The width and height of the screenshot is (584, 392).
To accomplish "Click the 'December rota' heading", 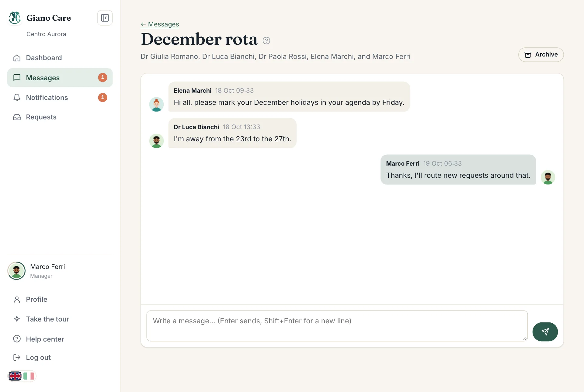I will (x=199, y=40).
